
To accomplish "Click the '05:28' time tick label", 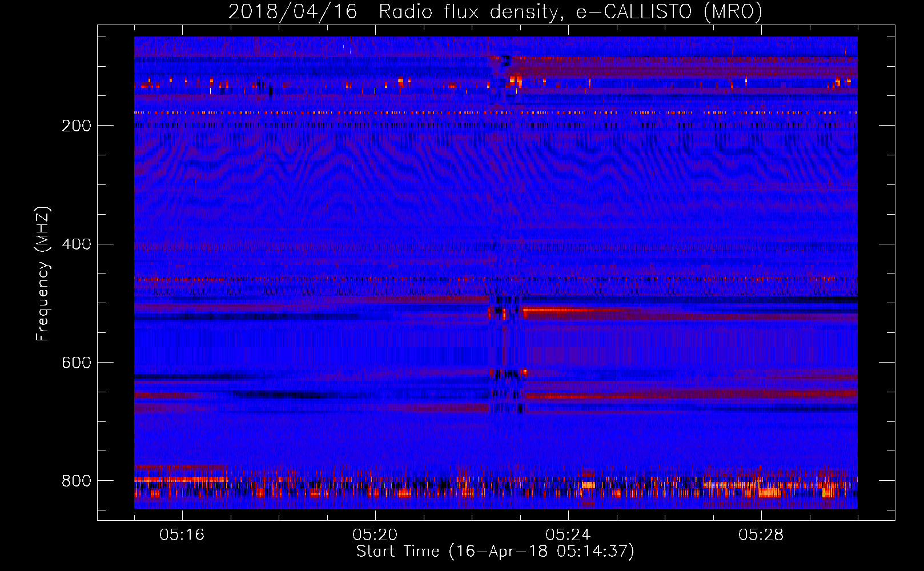I will [761, 535].
